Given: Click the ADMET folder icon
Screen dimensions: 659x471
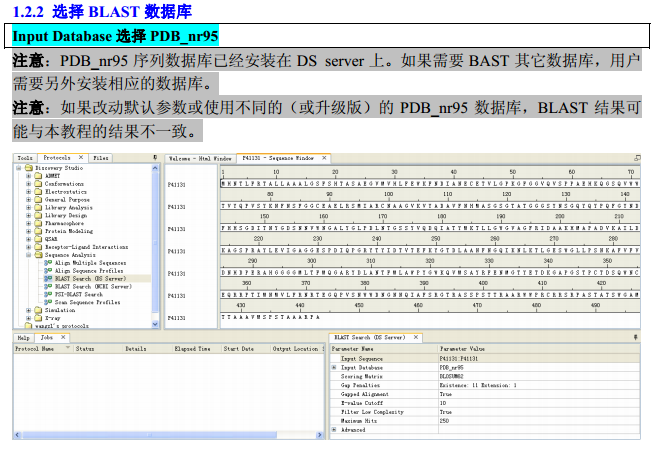Looking at the screenshot, I should pos(38,176).
